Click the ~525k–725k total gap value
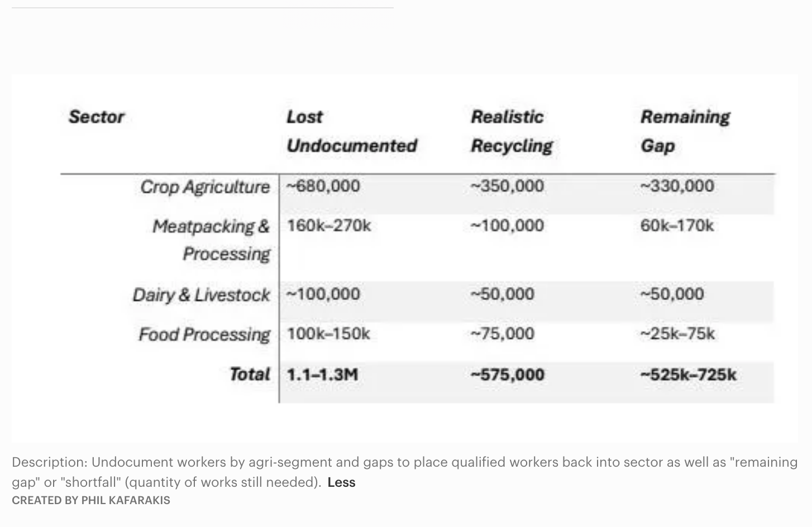This screenshot has height=527, width=812. 688,374
